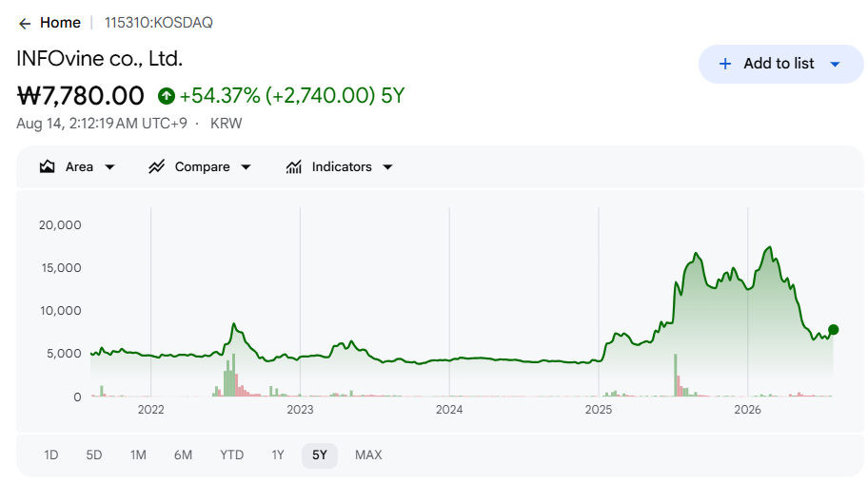This screenshot has width=868, height=484.
Task: Click the Indicators chart icon
Action: [x=294, y=166]
